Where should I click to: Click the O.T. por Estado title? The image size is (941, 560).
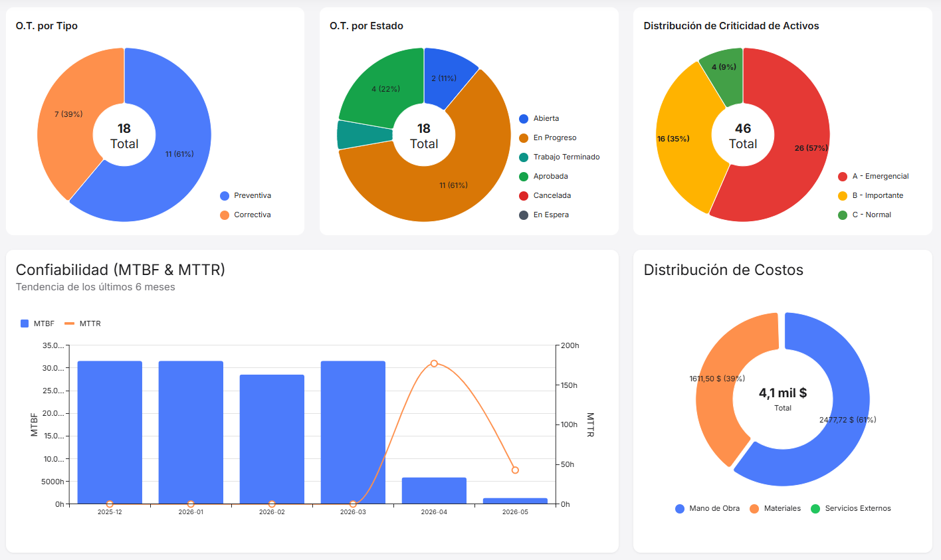click(366, 26)
